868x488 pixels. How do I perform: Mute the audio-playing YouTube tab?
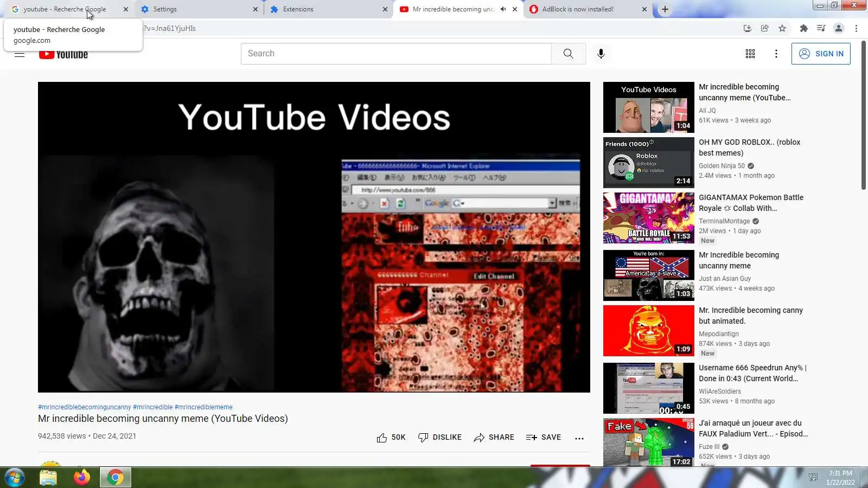coord(503,9)
